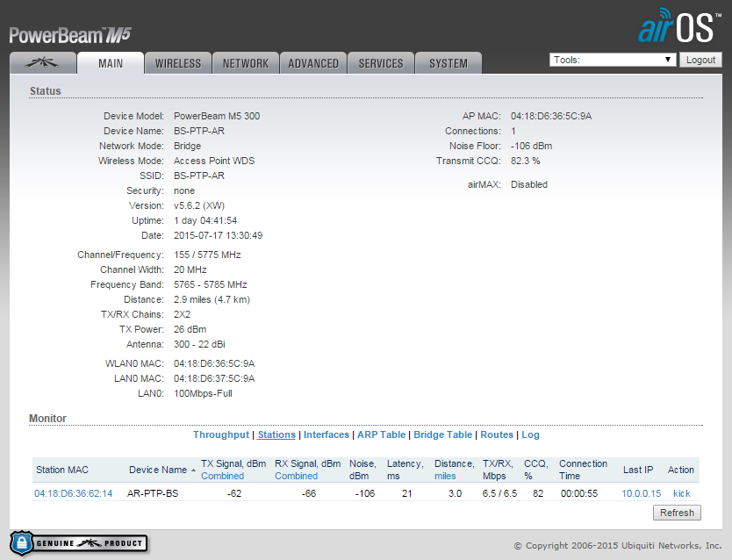Select the Uptime value 1 day 04:41:54
Viewport: 732px width, 560px height.
[205, 220]
